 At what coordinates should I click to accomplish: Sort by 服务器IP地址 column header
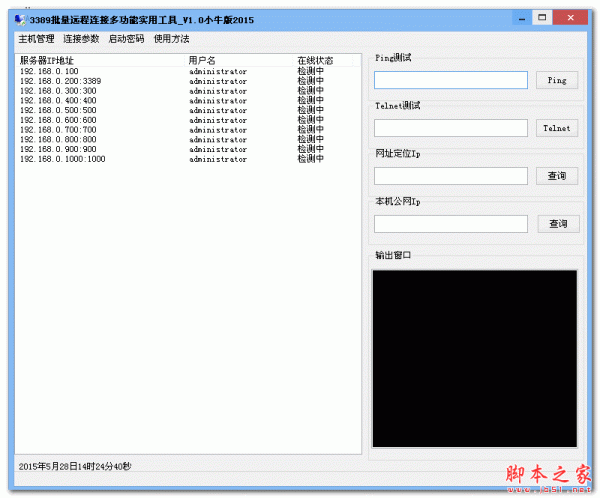(100, 60)
